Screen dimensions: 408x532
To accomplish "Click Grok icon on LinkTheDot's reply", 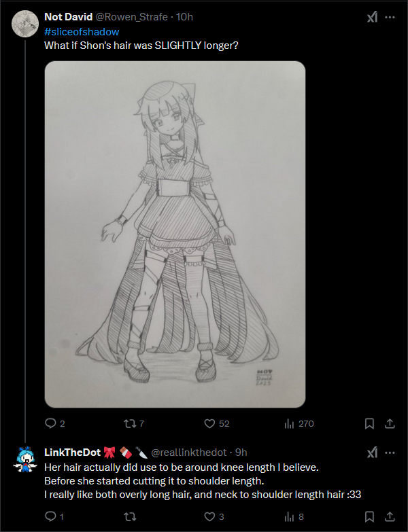I will 372,453.
